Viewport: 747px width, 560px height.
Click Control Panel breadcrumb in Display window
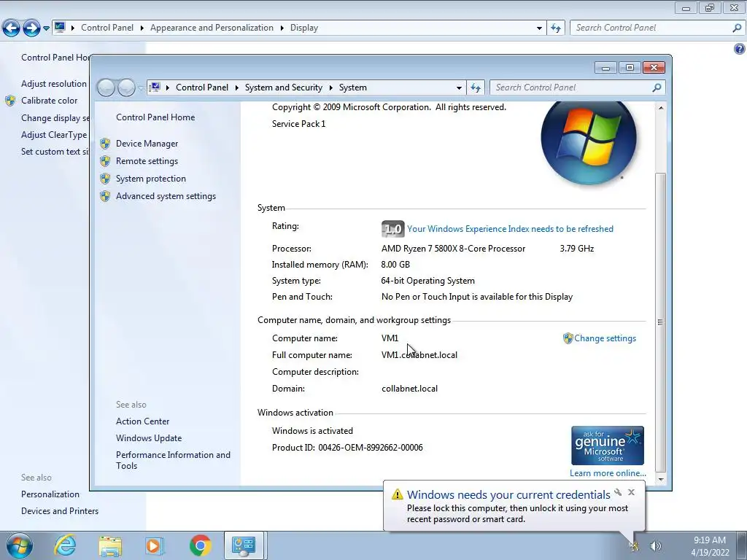pos(107,28)
